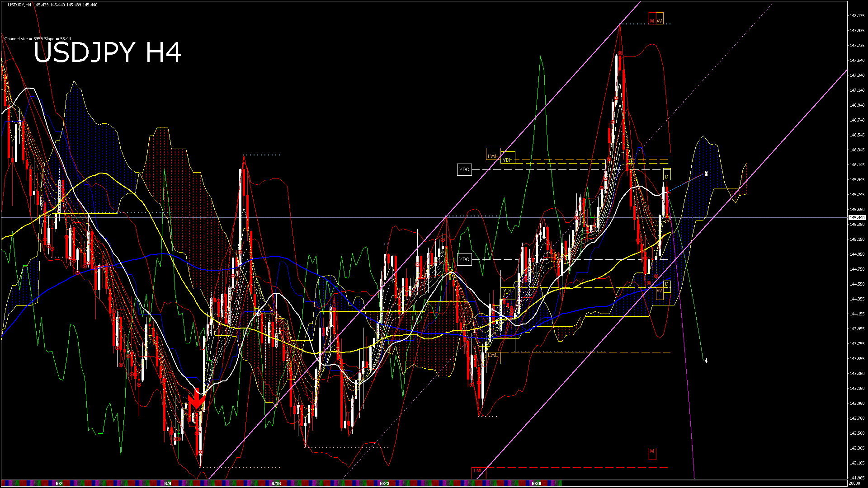Select the 6/30 date on time axis
Viewport: 868px width, 488px height.
coord(537,483)
